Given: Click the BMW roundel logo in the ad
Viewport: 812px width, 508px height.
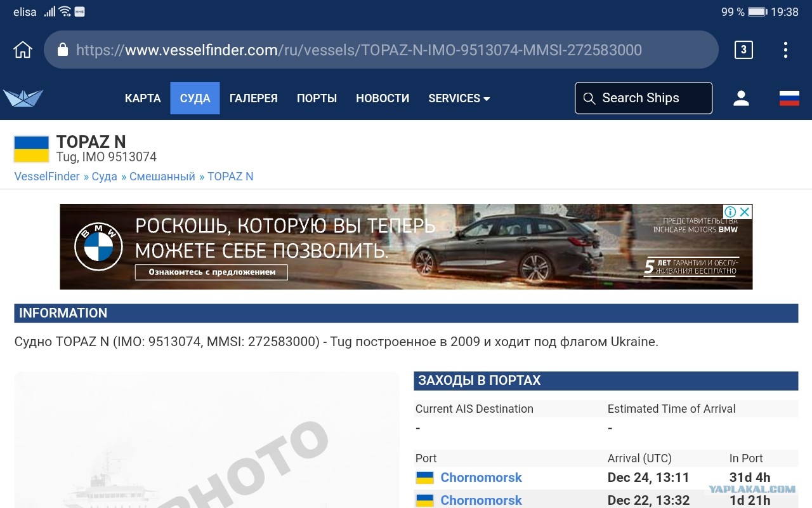Looking at the screenshot, I should click(x=98, y=247).
